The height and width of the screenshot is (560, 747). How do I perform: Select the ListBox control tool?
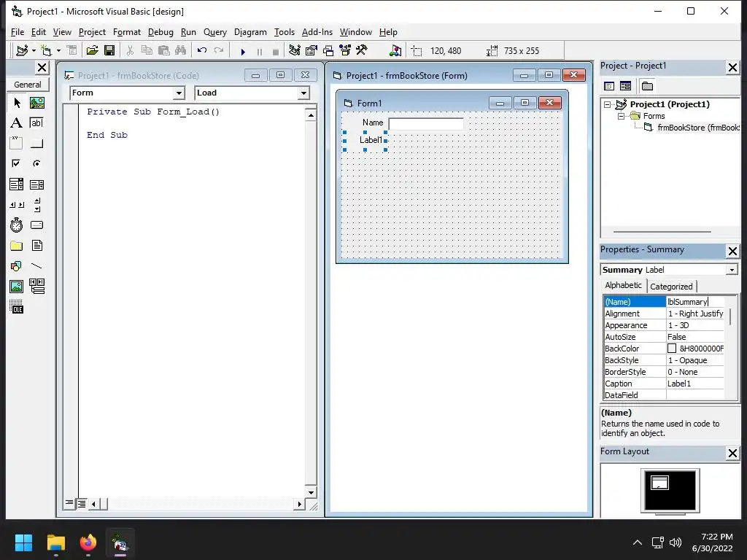pyautogui.click(x=36, y=184)
